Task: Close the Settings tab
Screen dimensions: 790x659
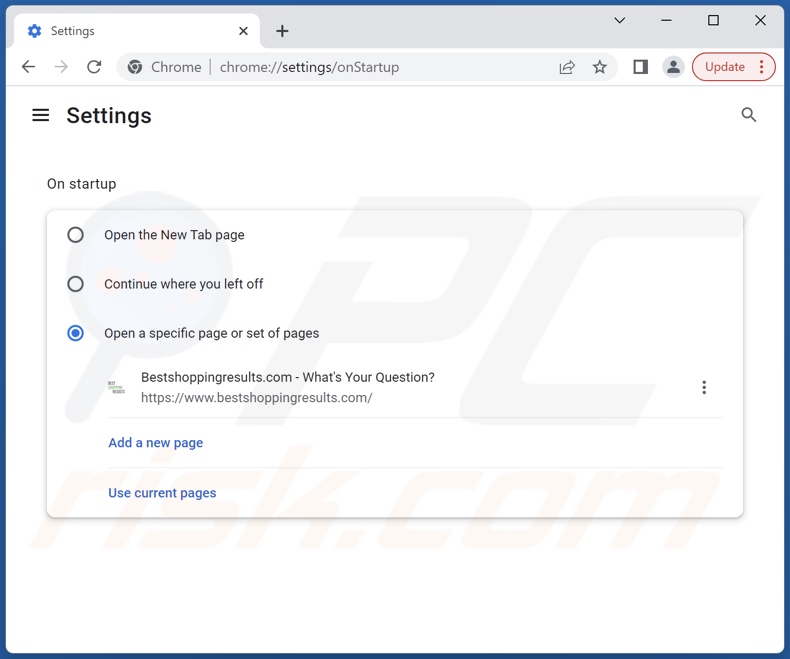Action: [x=243, y=31]
